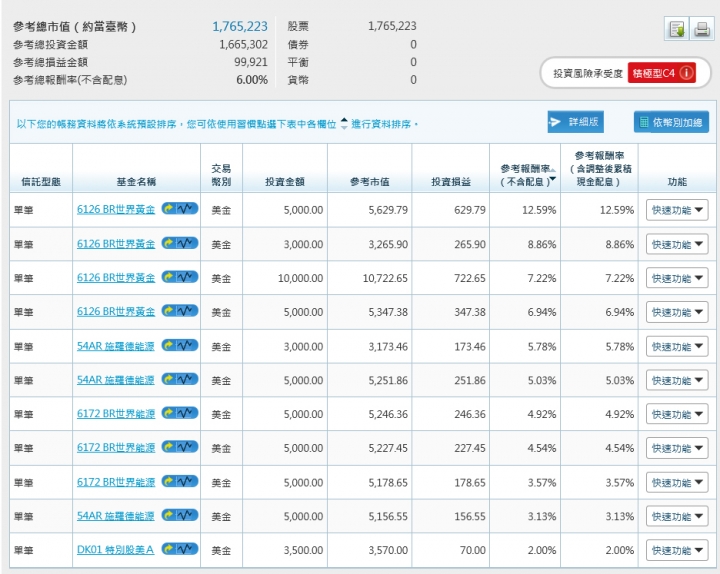Open trend chart icon in the 10,000.00 investment row
The width and height of the screenshot is (720, 574).
click(x=188, y=277)
